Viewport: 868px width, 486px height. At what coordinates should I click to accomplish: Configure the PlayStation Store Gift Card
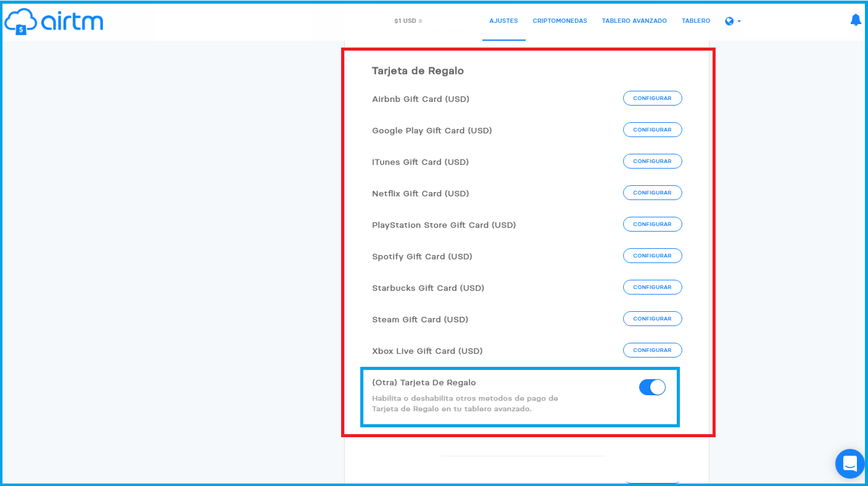[x=652, y=224]
